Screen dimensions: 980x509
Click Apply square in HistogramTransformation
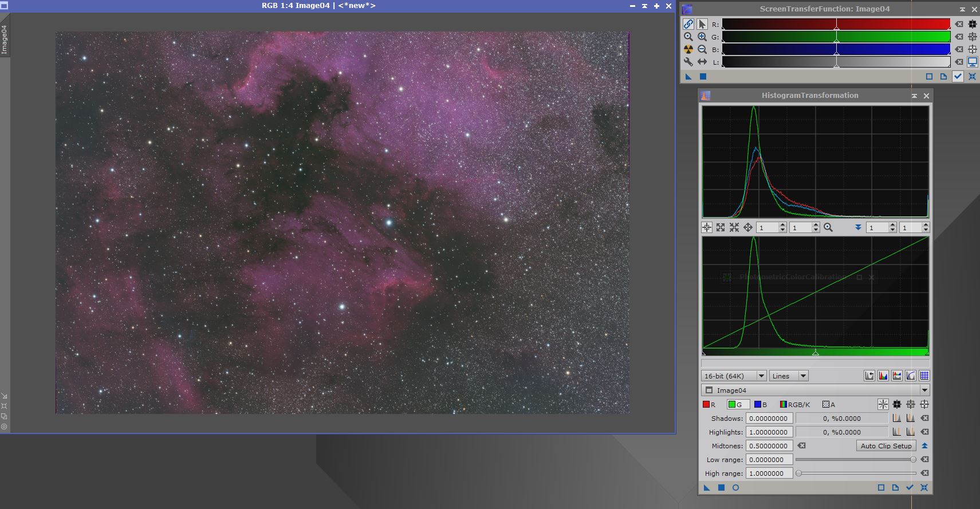[721, 488]
